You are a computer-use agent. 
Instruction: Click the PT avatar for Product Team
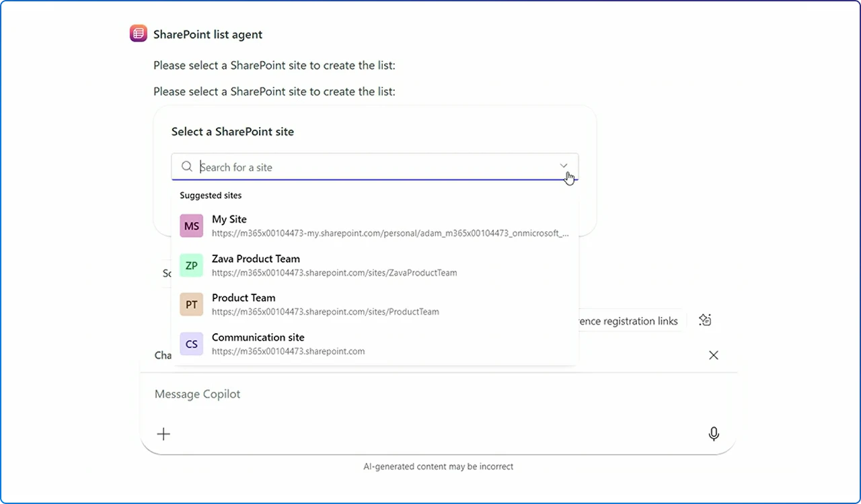tap(191, 304)
